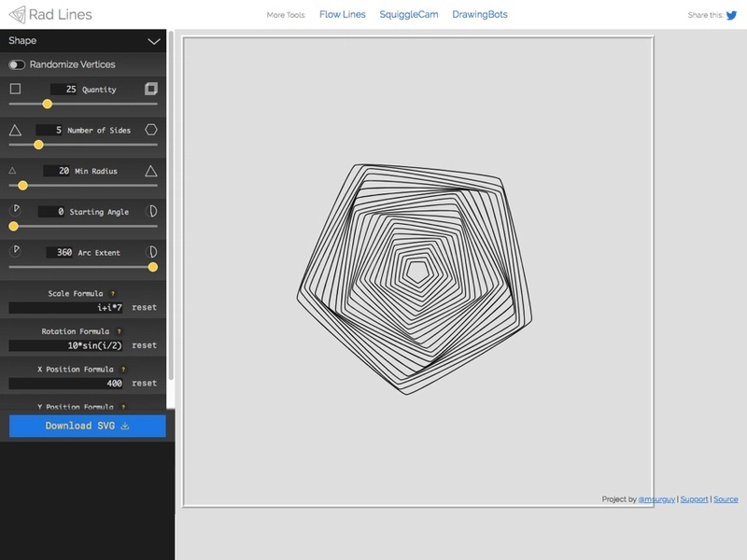Click the large triangle icon beside Min Radius

pos(151,171)
